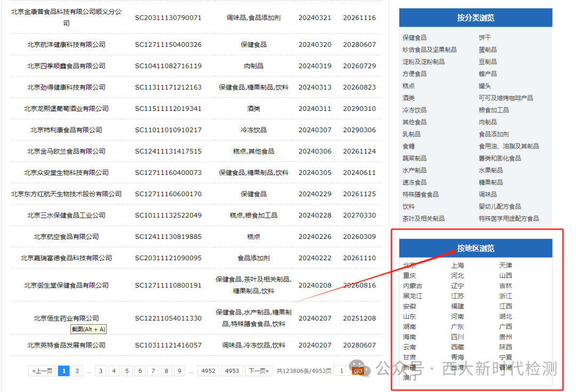Screen dimensions: 576x392
Task: Select 粮食加工品 category
Action: [494, 110]
